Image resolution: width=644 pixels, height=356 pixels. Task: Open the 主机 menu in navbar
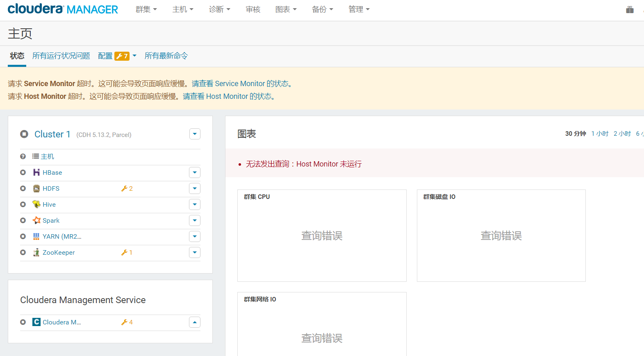[x=183, y=9]
